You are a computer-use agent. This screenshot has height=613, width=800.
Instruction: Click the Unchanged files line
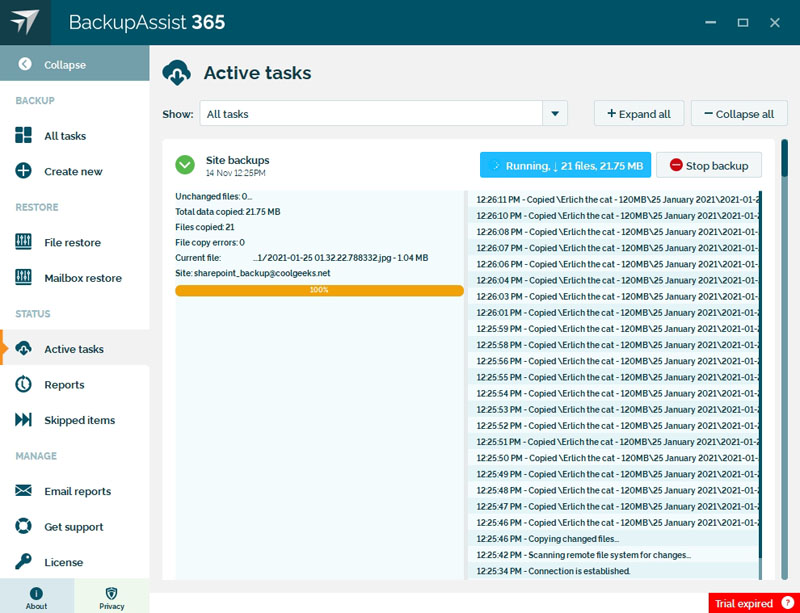click(x=214, y=196)
